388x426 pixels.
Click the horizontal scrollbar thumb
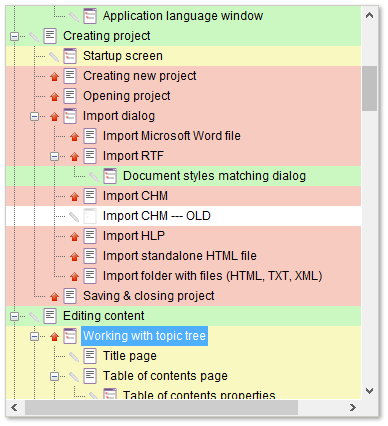click(x=161, y=407)
